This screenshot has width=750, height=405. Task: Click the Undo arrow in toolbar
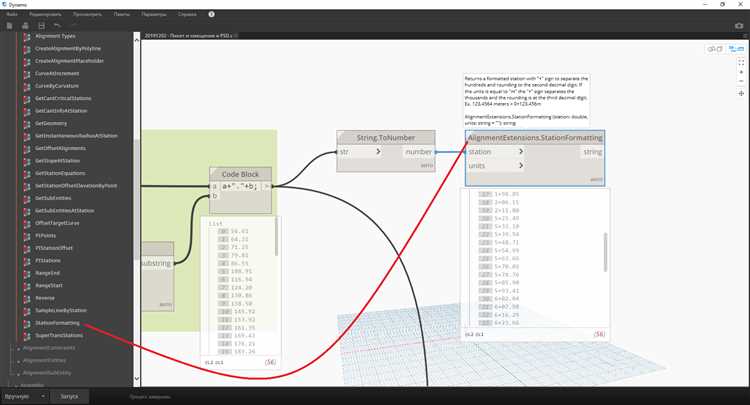coord(56,27)
